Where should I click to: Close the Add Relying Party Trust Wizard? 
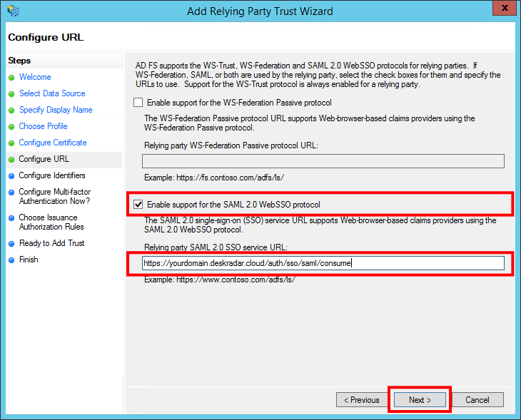pos(505,8)
